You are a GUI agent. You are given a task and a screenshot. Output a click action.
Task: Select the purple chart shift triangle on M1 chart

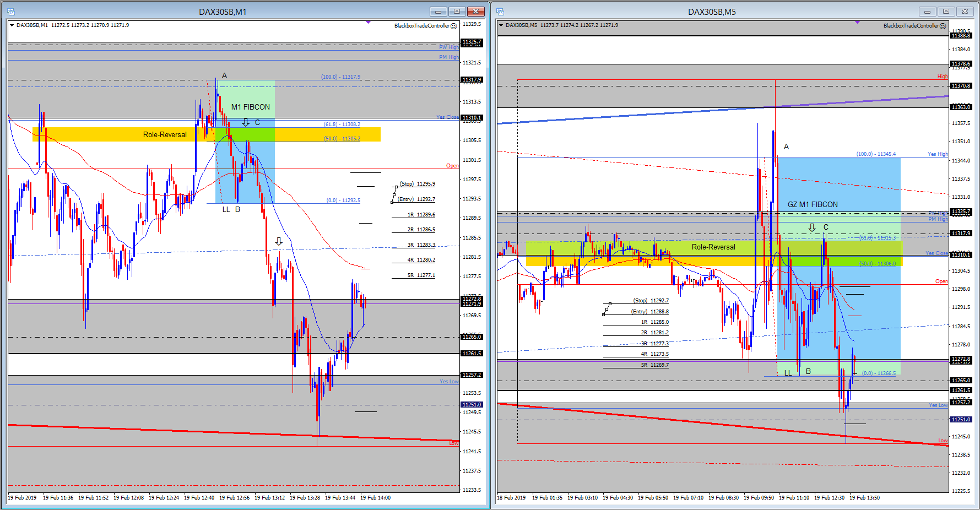368,23
